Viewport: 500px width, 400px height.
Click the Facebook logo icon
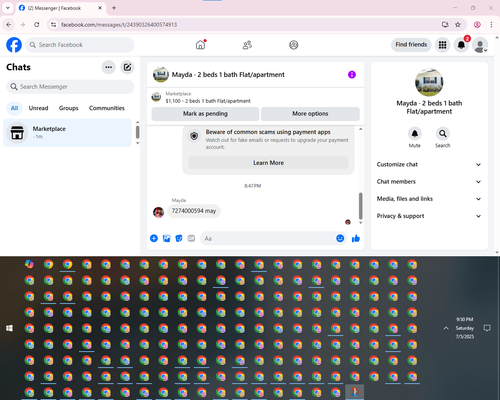pyautogui.click(x=14, y=45)
